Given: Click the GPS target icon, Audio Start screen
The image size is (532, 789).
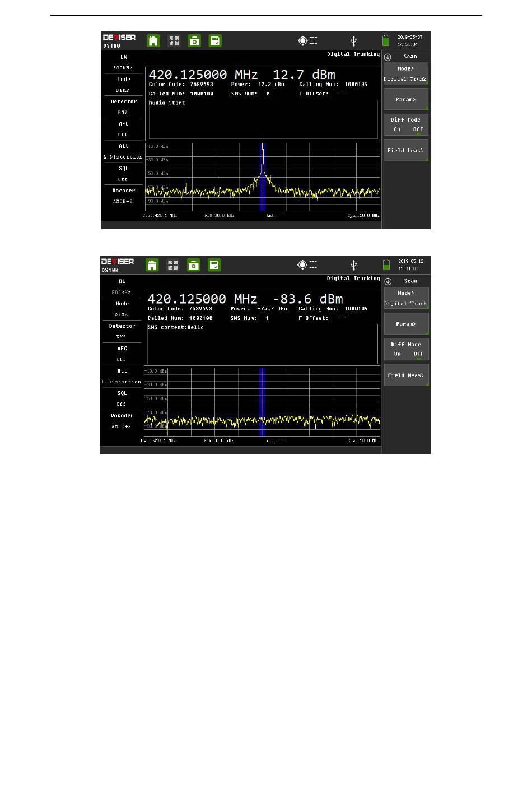Looking at the screenshot, I should pyautogui.click(x=302, y=40).
